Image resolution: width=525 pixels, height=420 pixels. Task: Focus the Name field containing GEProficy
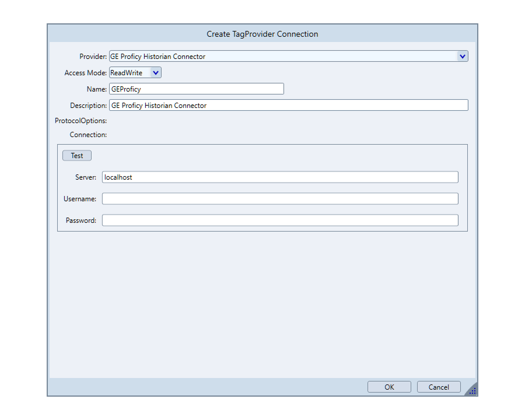pos(196,89)
